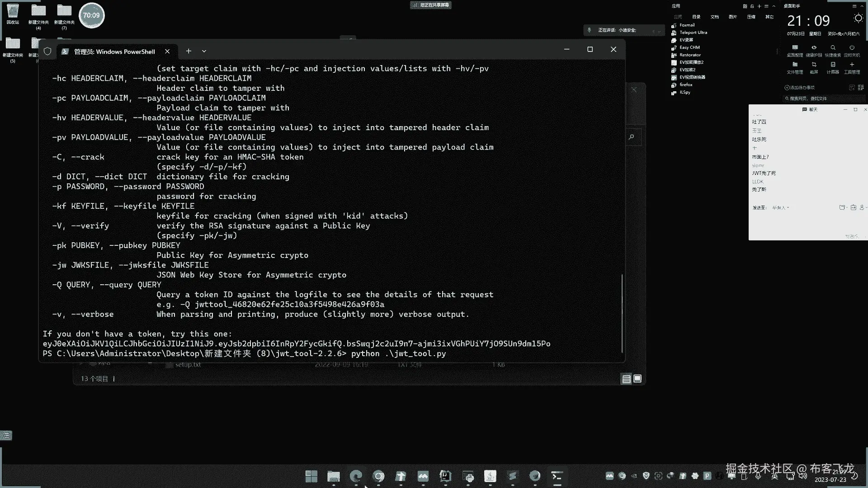
Task: Collapse the 桌面助手 panel with chevron
Action: pyautogui.click(x=863, y=6)
